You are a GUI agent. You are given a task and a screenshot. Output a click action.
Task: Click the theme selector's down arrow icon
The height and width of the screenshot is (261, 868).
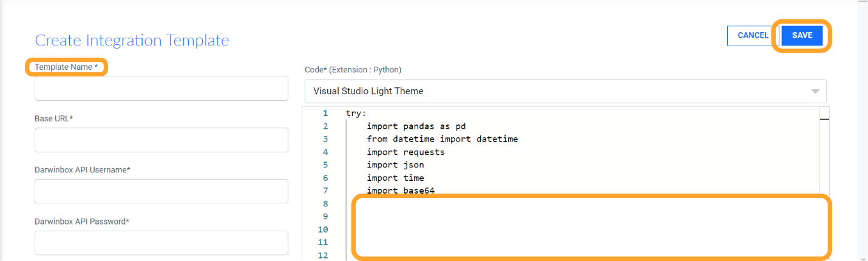click(815, 92)
